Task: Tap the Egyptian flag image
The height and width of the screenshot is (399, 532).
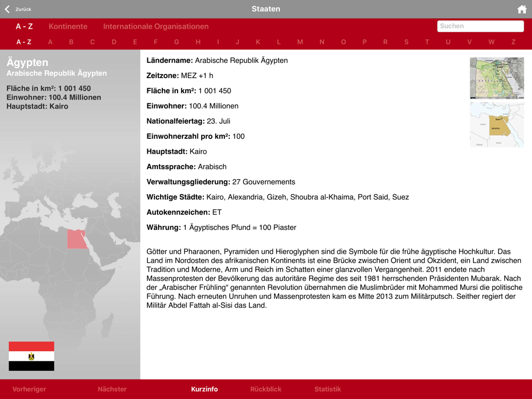Action: pyautogui.click(x=31, y=356)
